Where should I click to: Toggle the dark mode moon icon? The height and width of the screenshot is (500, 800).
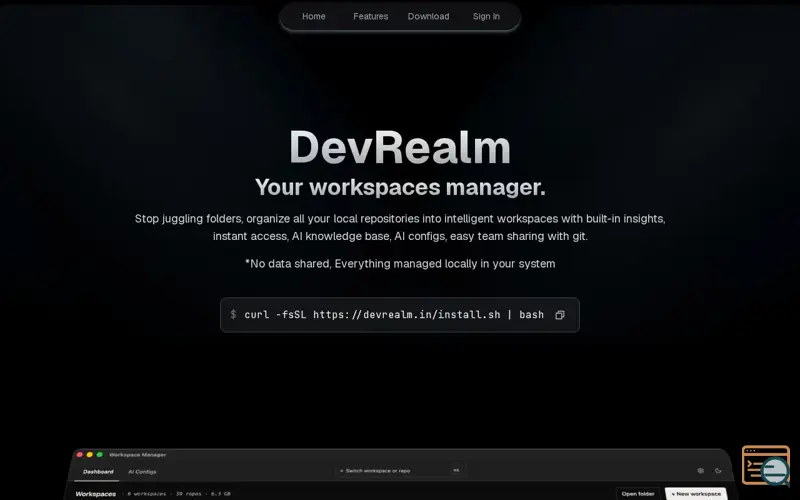coord(718,471)
